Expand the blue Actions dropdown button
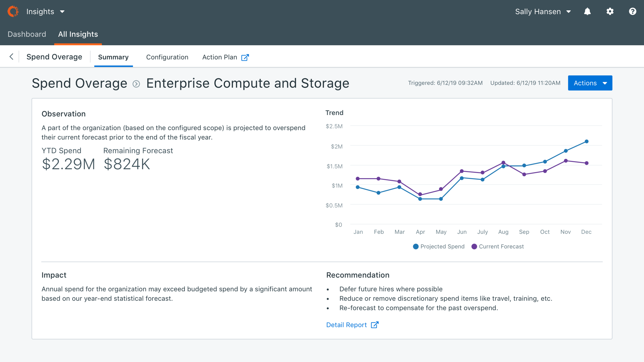The height and width of the screenshot is (362, 644). point(590,83)
